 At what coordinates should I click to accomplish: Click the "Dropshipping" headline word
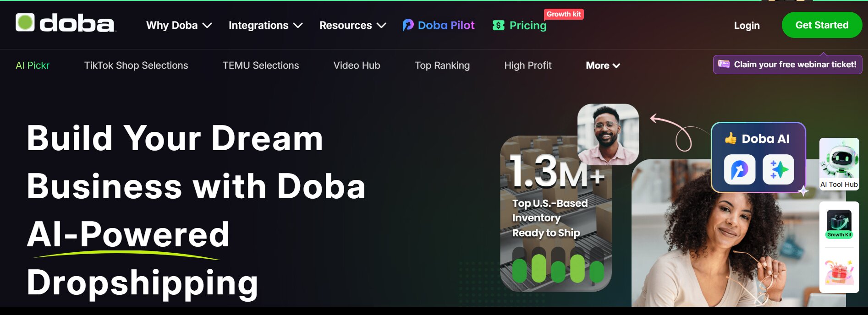point(143,283)
